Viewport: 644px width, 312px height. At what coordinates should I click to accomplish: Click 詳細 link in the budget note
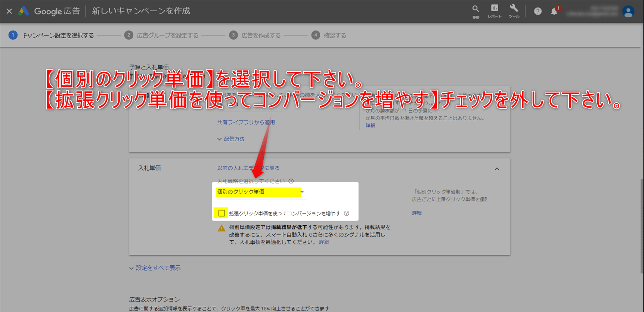pos(370,126)
